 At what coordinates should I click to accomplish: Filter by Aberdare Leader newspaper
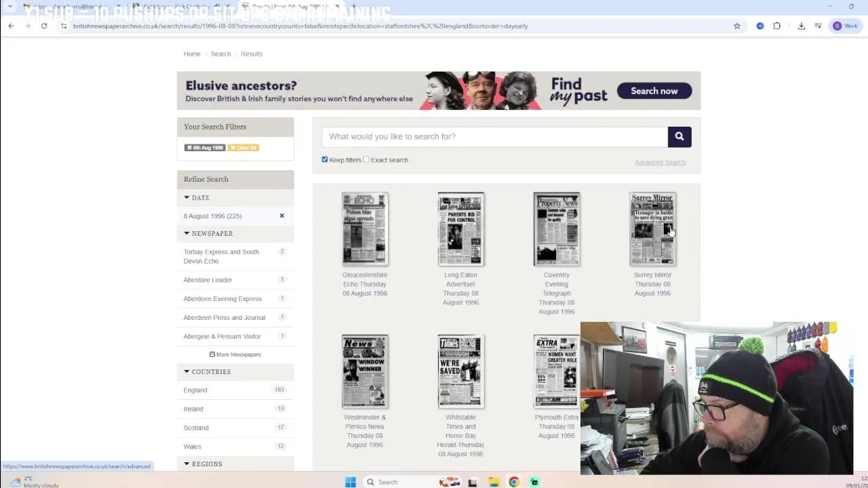click(x=208, y=280)
